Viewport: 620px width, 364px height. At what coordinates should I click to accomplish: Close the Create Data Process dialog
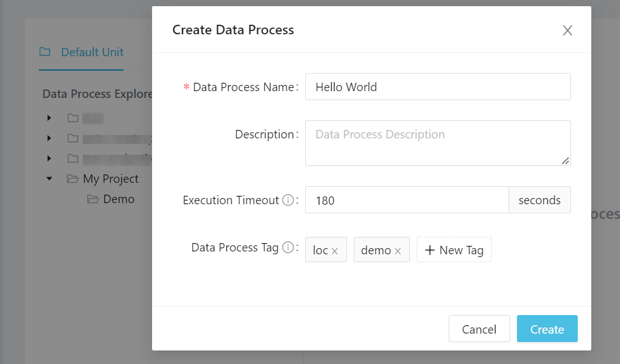point(567,30)
